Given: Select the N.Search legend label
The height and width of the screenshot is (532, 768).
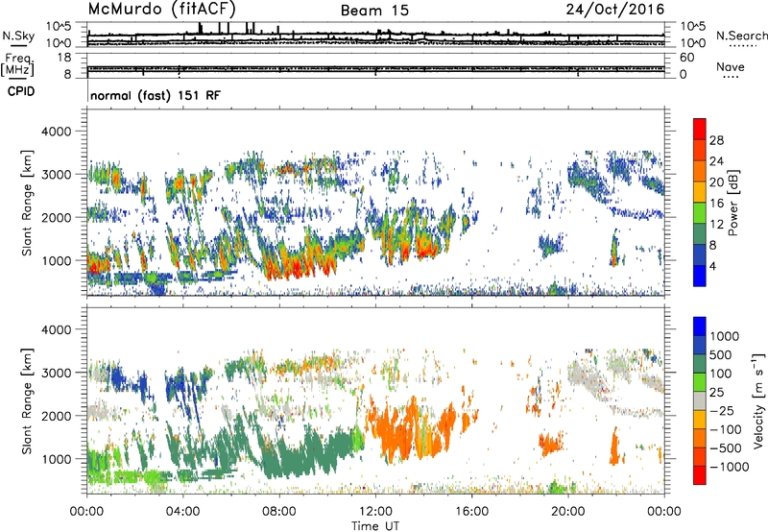Looking at the screenshot, I should [x=741, y=36].
